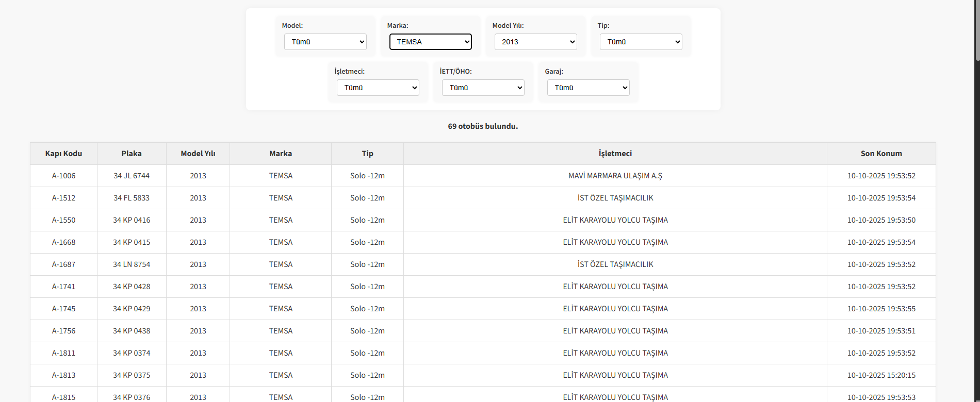Open the Tip filter dropdown

point(641,42)
